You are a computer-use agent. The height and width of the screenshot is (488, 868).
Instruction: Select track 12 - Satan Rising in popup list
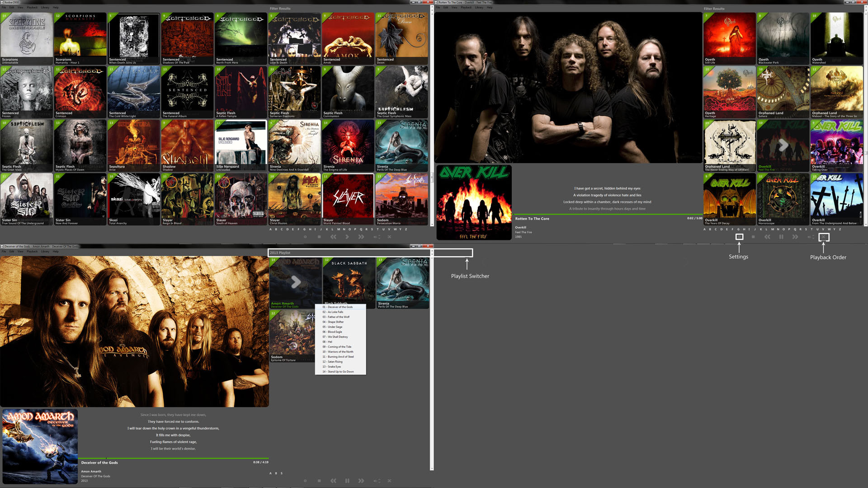340,362
